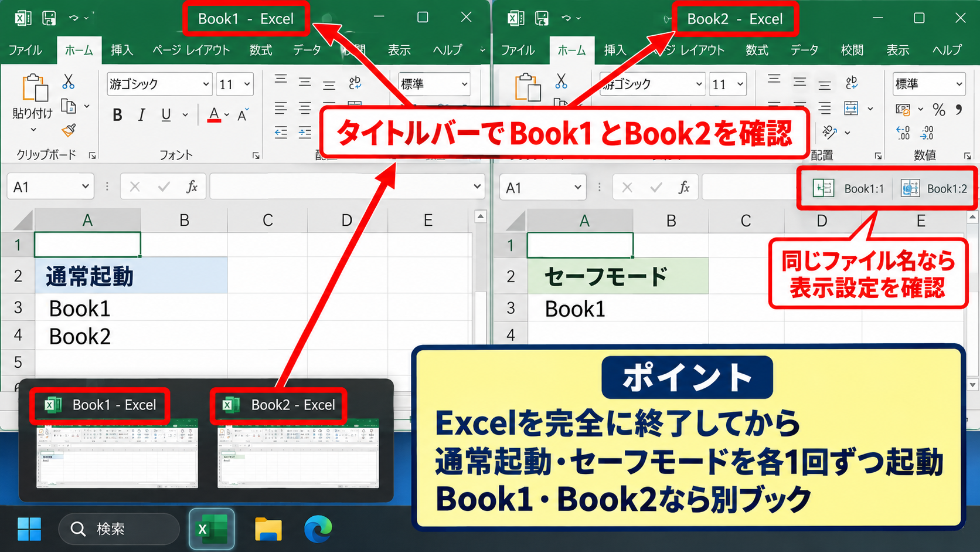Click wrap text icon in Book2 window
Screen dimensions: 980x552
coord(852,82)
